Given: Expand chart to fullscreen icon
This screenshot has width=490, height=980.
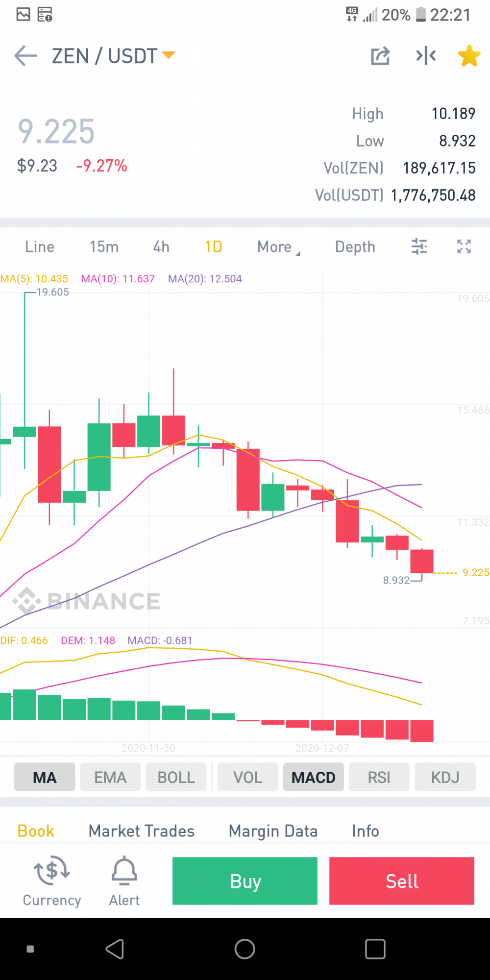Looking at the screenshot, I should [x=464, y=246].
